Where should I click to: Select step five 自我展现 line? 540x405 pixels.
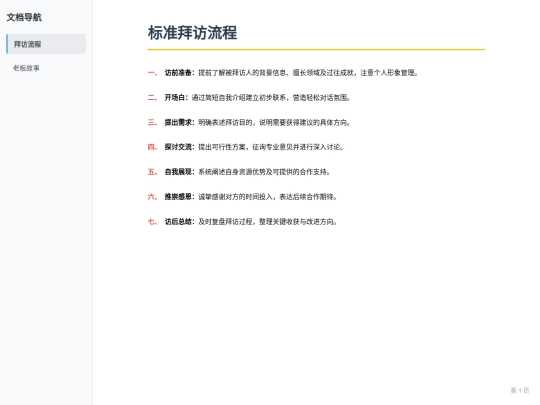(239, 172)
